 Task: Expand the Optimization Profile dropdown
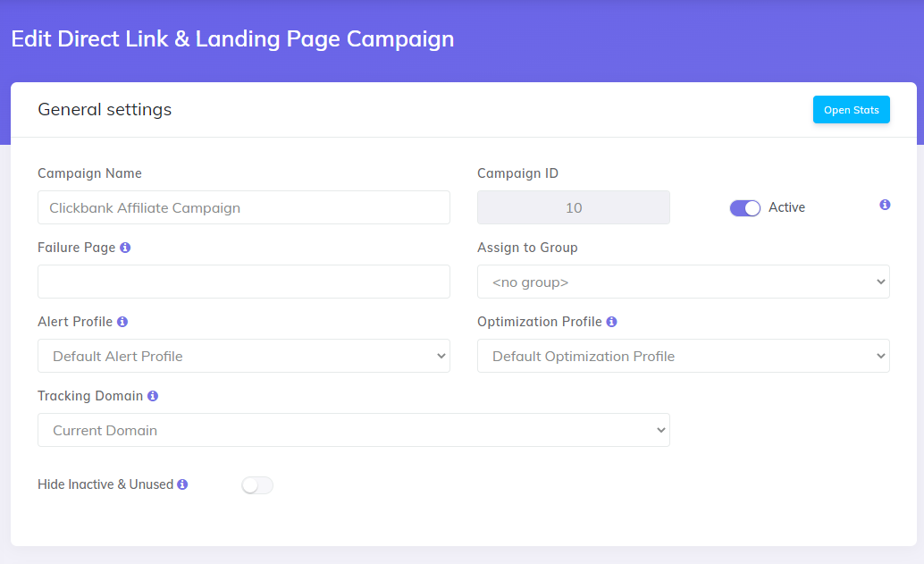tap(683, 356)
